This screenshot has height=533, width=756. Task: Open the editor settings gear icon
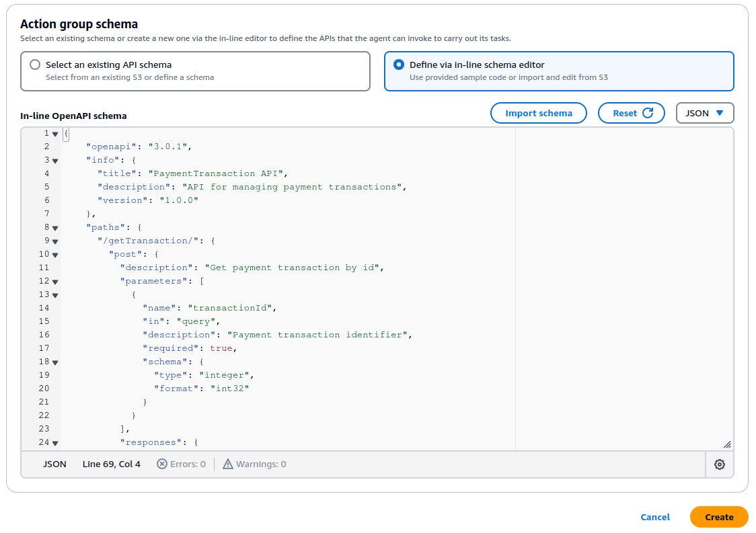click(720, 464)
